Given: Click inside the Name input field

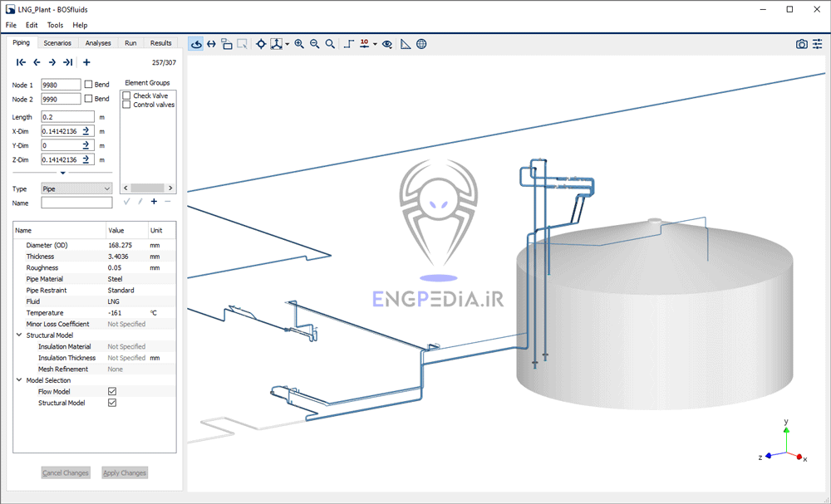Looking at the screenshot, I should (x=76, y=203).
